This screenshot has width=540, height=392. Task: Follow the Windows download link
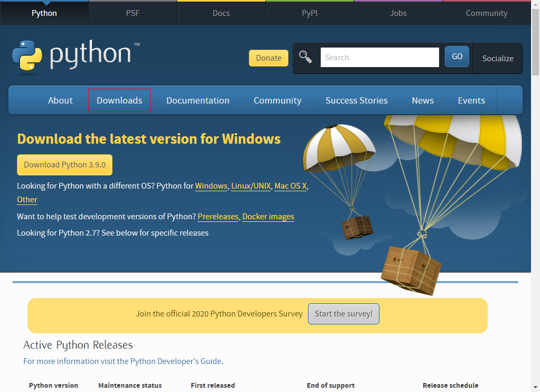pyautogui.click(x=211, y=186)
